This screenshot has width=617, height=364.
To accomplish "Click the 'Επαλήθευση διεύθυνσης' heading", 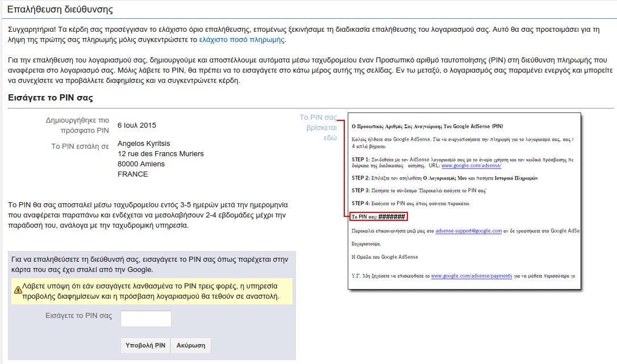I will 60,10.
